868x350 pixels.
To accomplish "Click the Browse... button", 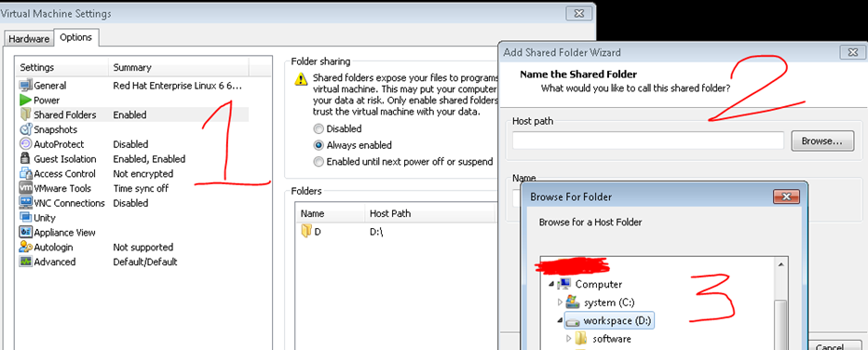I will coord(822,141).
